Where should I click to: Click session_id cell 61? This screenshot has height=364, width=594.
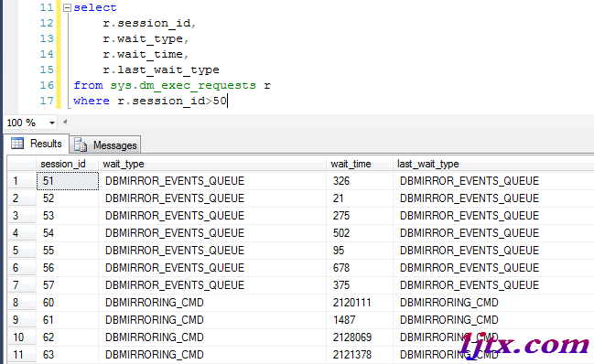[68, 320]
